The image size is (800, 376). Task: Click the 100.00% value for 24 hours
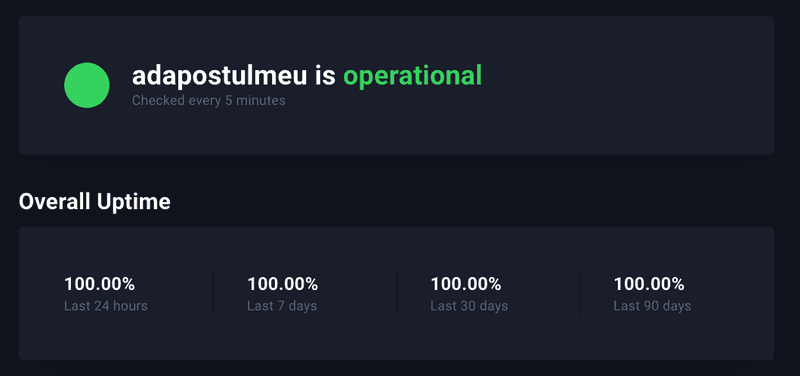[x=99, y=284]
